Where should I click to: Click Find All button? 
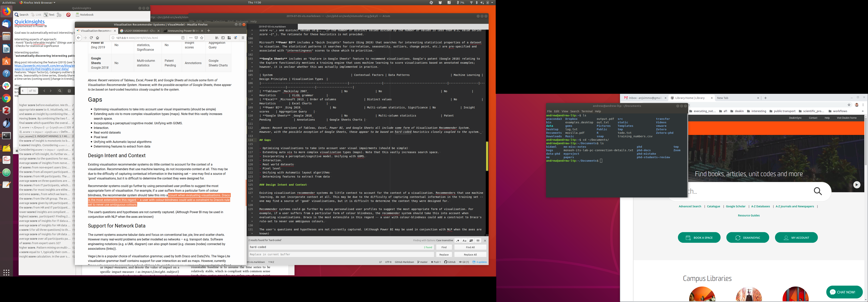(x=470, y=247)
